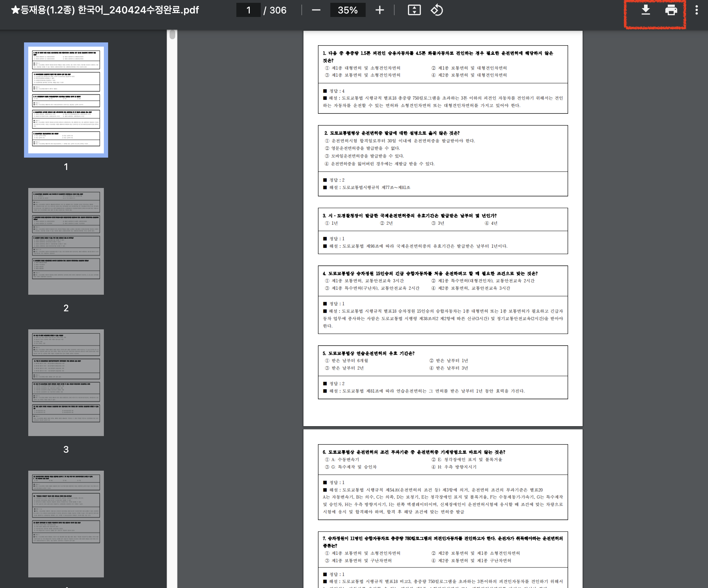Jump to page 3 thumbnail
The width and height of the screenshot is (708, 588).
coord(66,383)
